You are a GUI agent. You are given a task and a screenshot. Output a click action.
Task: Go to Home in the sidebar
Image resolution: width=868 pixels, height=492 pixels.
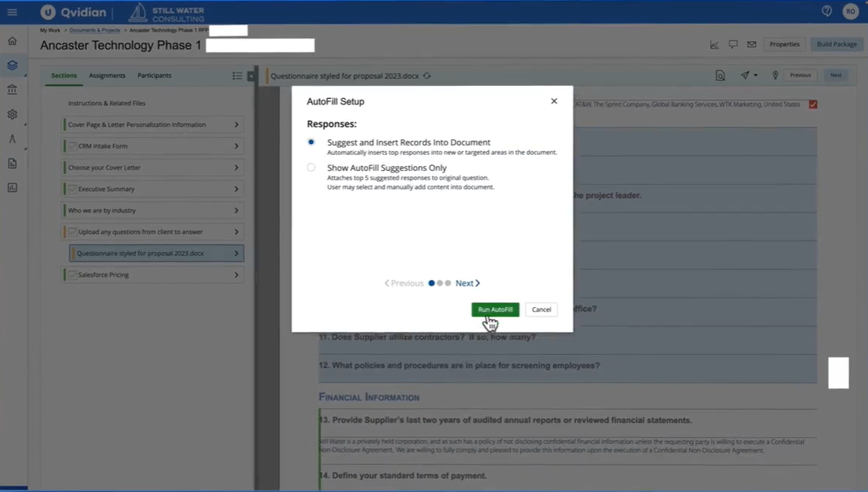(12, 41)
